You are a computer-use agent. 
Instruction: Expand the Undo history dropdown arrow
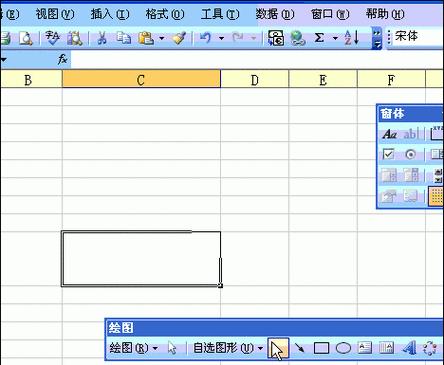(221, 38)
